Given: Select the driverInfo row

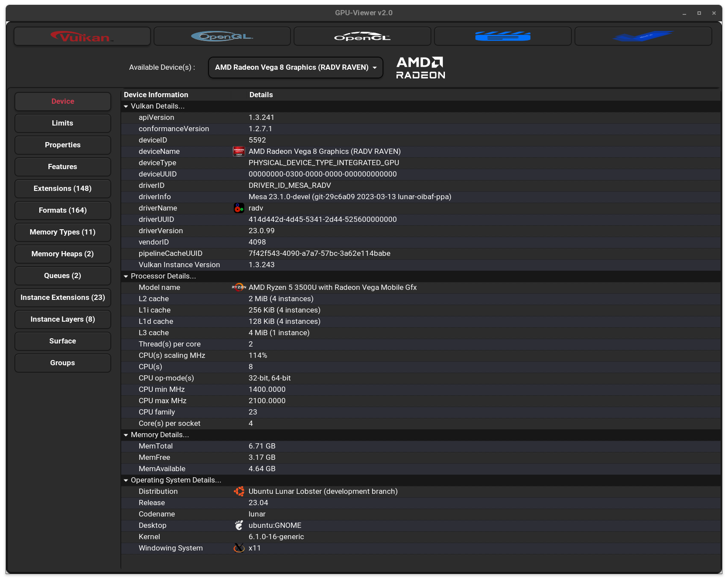Looking at the screenshot, I should [x=349, y=197].
